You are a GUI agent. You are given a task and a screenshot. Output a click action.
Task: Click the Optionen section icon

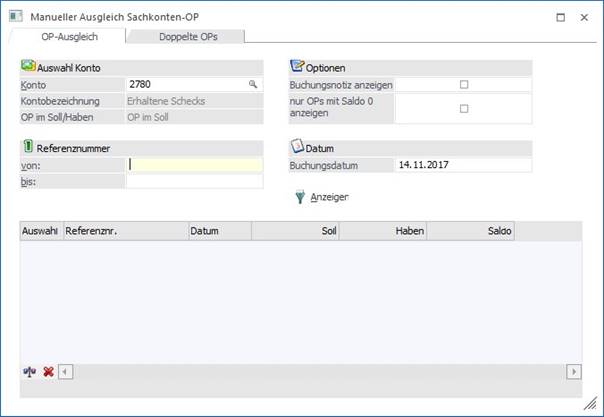pyautogui.click(x=296, y=66)
